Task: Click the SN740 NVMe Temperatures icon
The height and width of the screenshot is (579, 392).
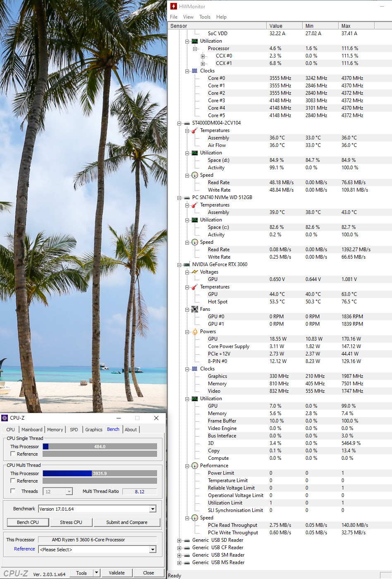Action: 195,205
